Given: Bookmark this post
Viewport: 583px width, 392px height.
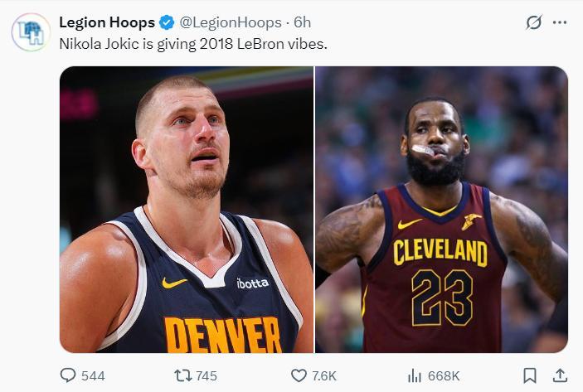Looking at the screenshot, I should click(x=531, y=375).
